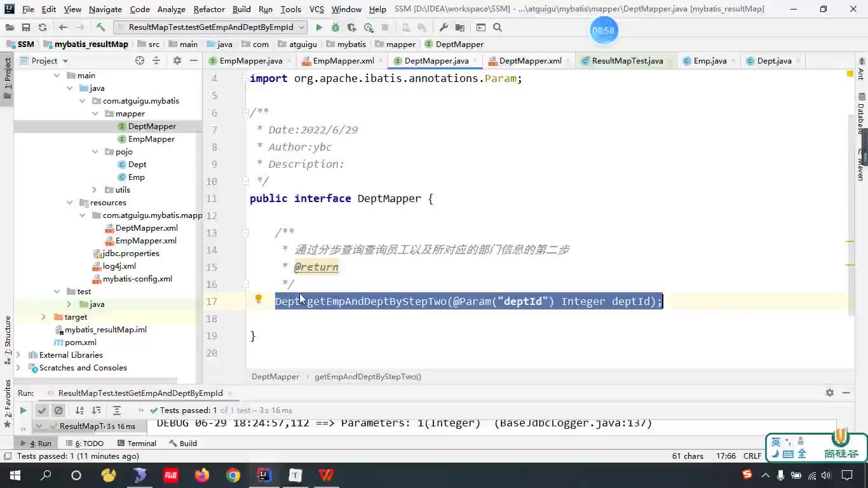
Task: Collapse the main folder in project tree
Action: click(x=57, y=76)
